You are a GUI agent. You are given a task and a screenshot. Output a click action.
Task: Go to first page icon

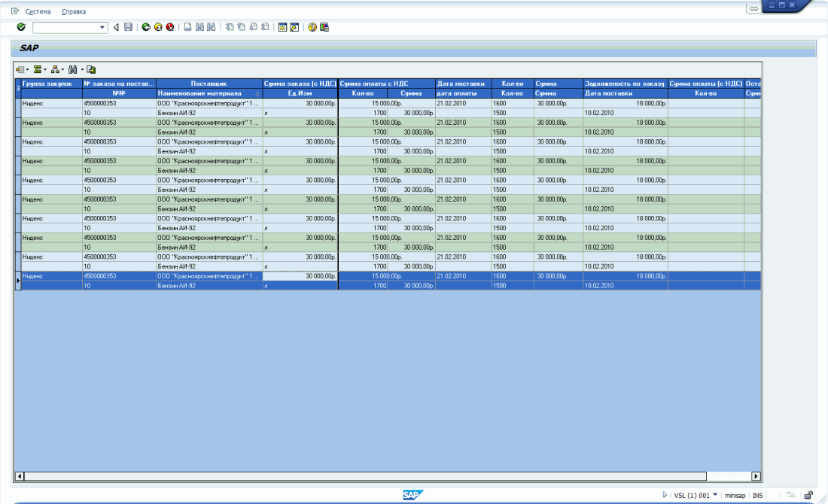pyautogui.click(x=229, y=27)
